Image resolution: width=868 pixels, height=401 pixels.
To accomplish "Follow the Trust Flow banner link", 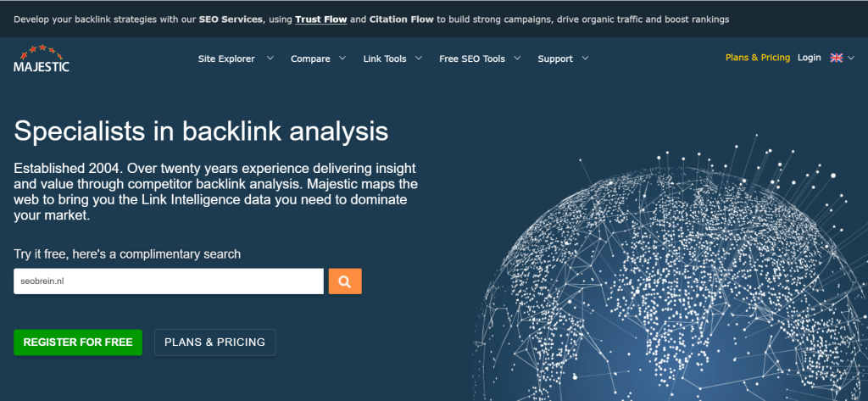I will pos(320,19).
